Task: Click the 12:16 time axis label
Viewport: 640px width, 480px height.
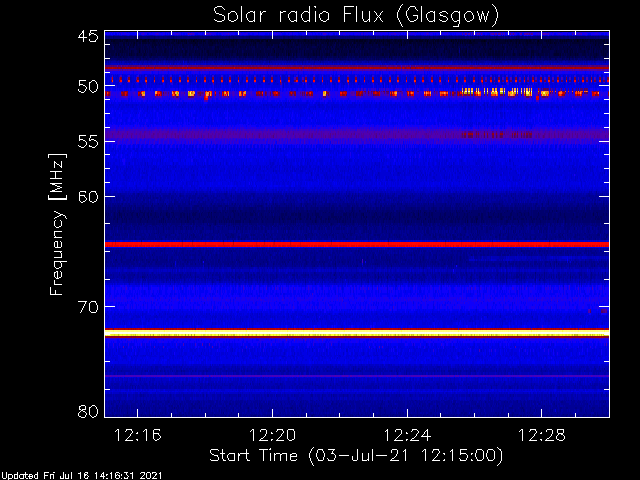Action: click(x=138, y=435)
